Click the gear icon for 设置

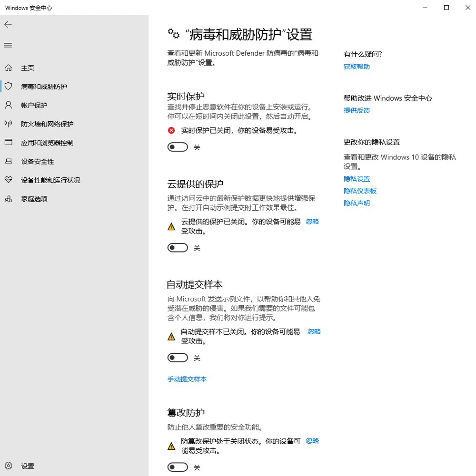(9, 466)
